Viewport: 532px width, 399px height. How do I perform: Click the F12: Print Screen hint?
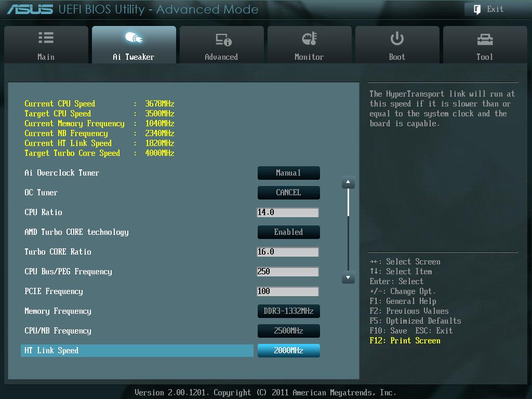coord(405,341)
